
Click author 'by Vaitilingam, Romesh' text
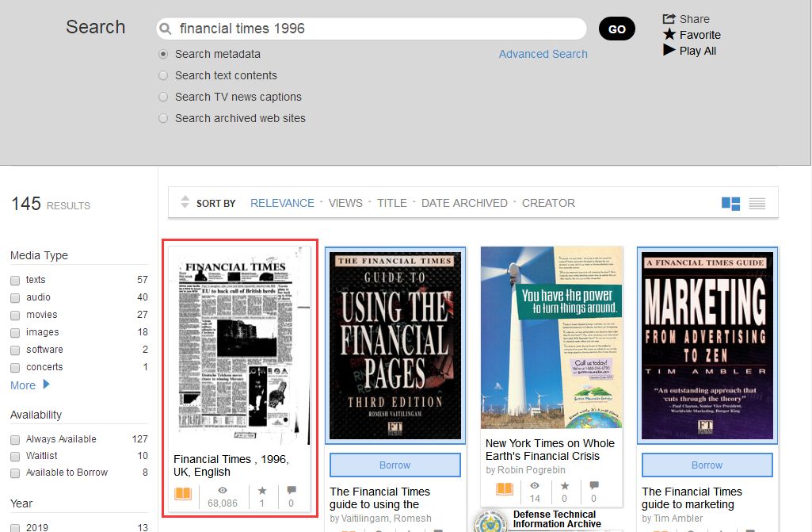[x=380, y=518]
